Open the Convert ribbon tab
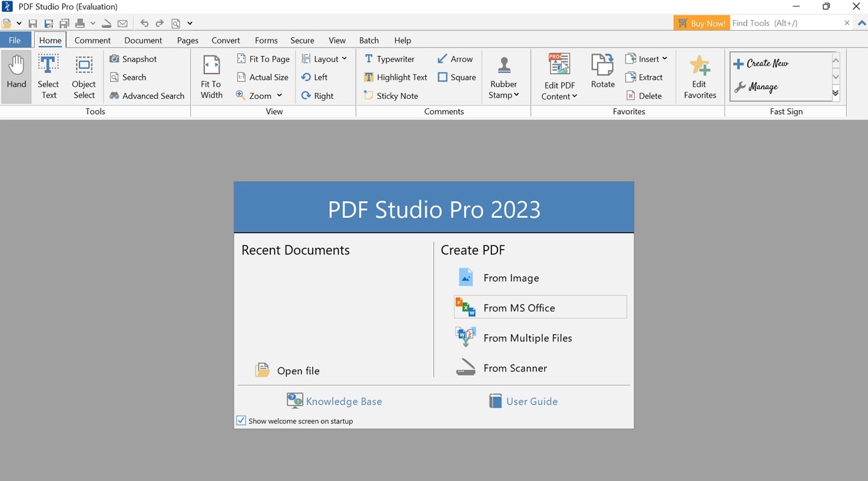 pyautogui.click(x=226, y=40)
